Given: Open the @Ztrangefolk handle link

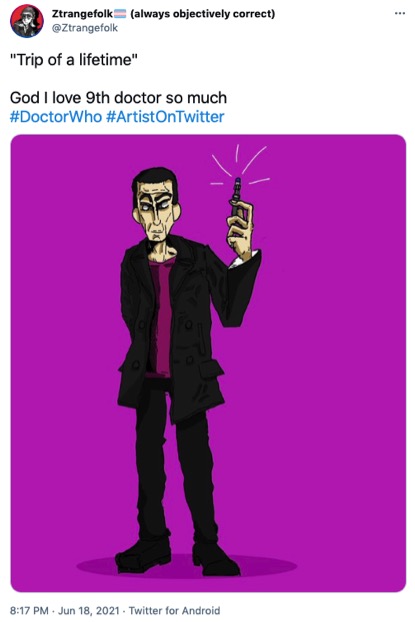Looking at the screenshot, I should pos(85,28).
